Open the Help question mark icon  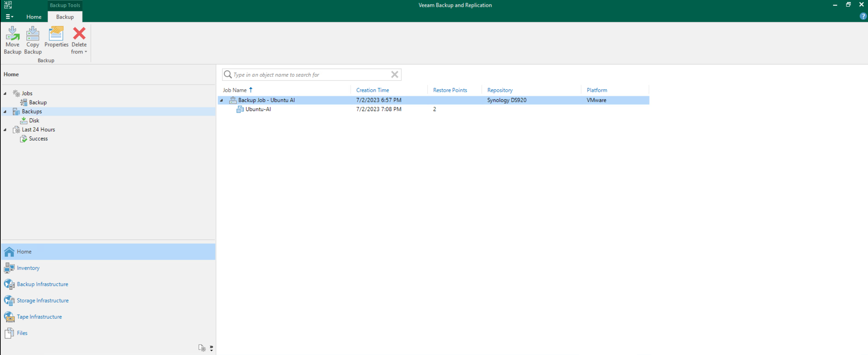(863, 16)
